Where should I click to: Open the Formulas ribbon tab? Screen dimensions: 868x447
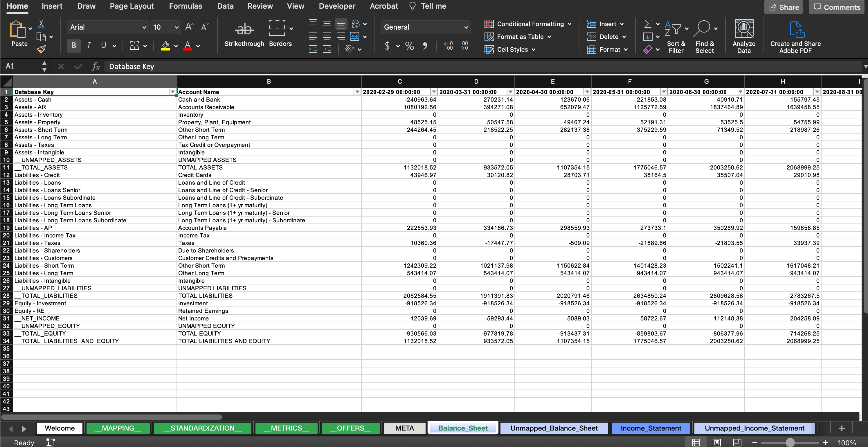coord(185,6)
